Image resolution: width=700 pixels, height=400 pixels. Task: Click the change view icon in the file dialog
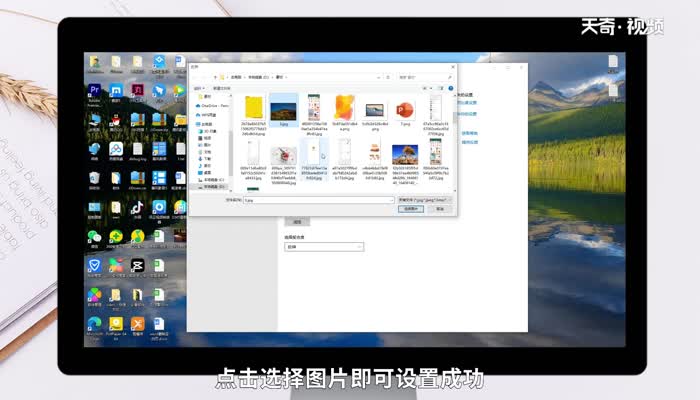[x=425, y=88]
